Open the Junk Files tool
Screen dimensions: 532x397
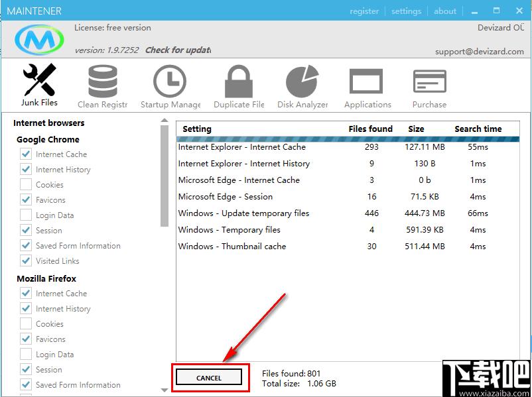[x=39, y=84]
